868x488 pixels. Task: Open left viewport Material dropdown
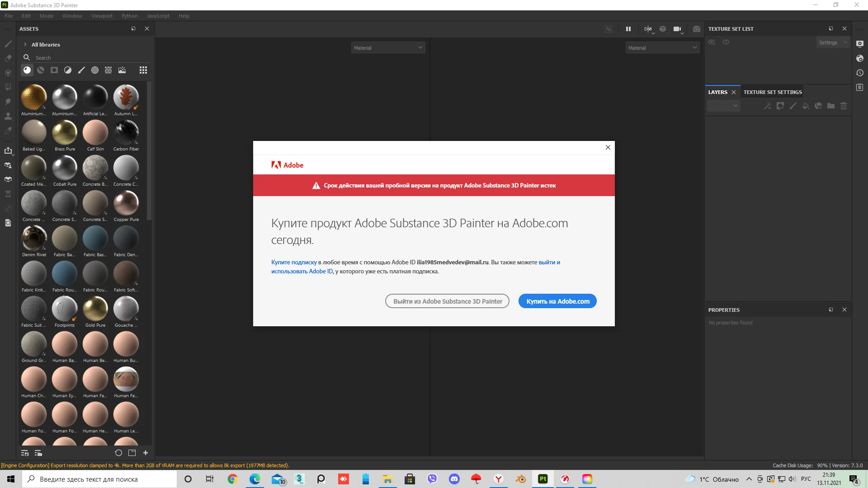pyautogui.click(x=388, y=47)
